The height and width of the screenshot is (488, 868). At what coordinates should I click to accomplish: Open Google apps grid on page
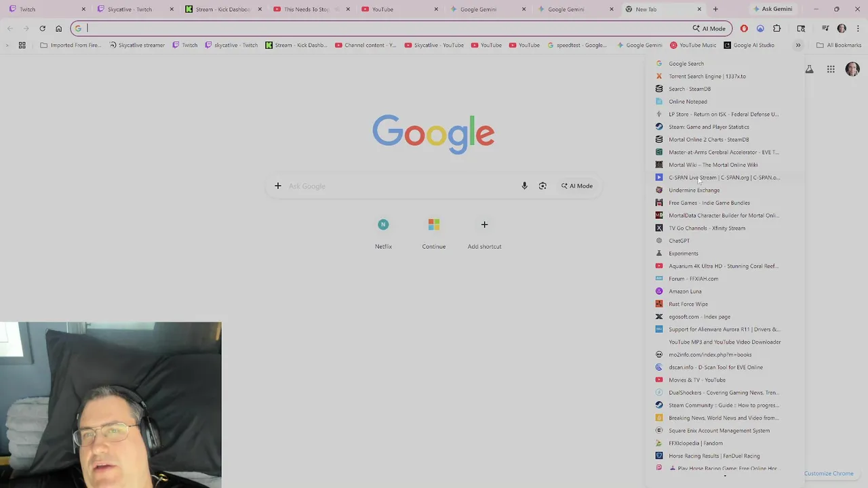(831, 69)
